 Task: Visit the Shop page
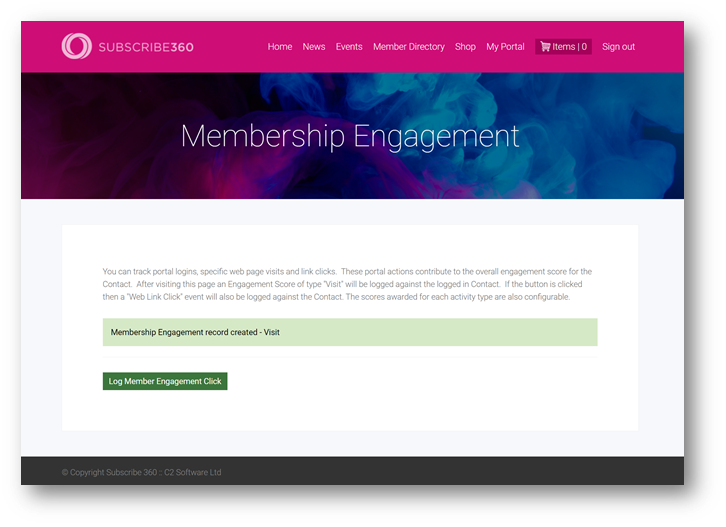pos(465,47)
